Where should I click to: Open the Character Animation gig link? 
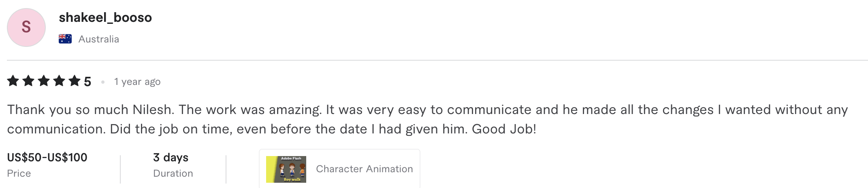point(365,169)
